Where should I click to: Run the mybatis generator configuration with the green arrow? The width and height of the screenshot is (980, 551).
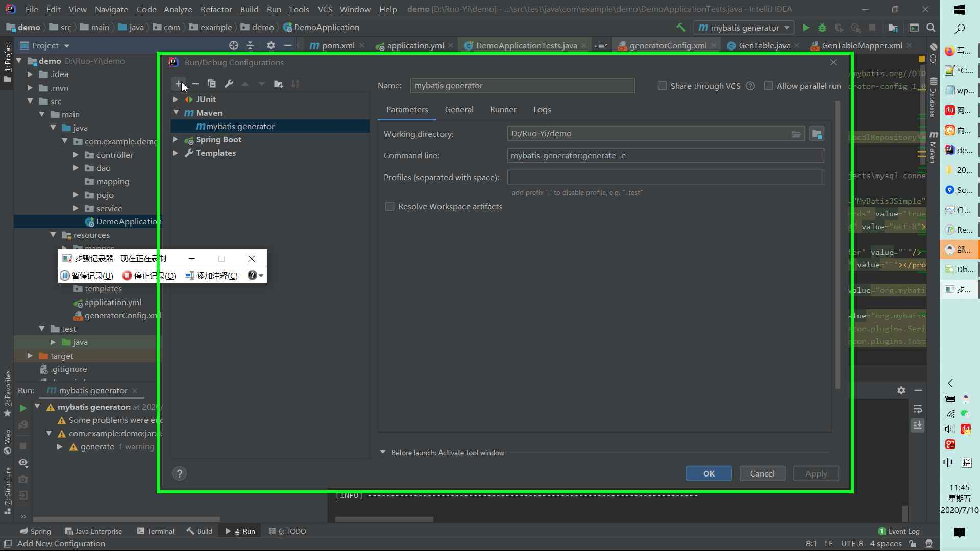pos(806,28)
